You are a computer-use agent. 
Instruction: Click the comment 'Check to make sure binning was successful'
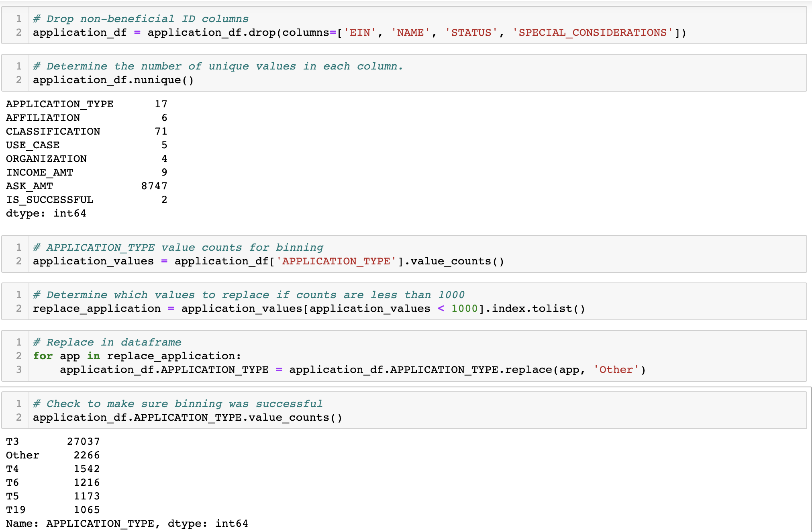click(x=178, y=404)
